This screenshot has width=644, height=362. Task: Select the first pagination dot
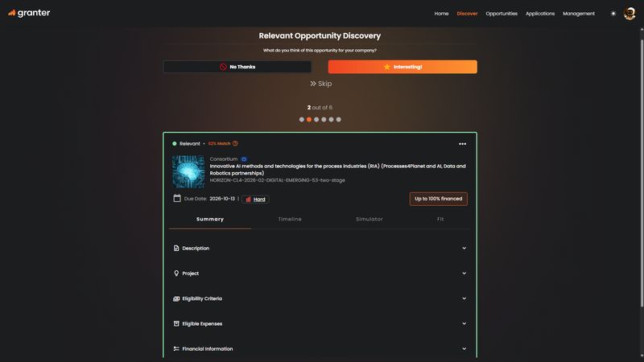point(302,119)
